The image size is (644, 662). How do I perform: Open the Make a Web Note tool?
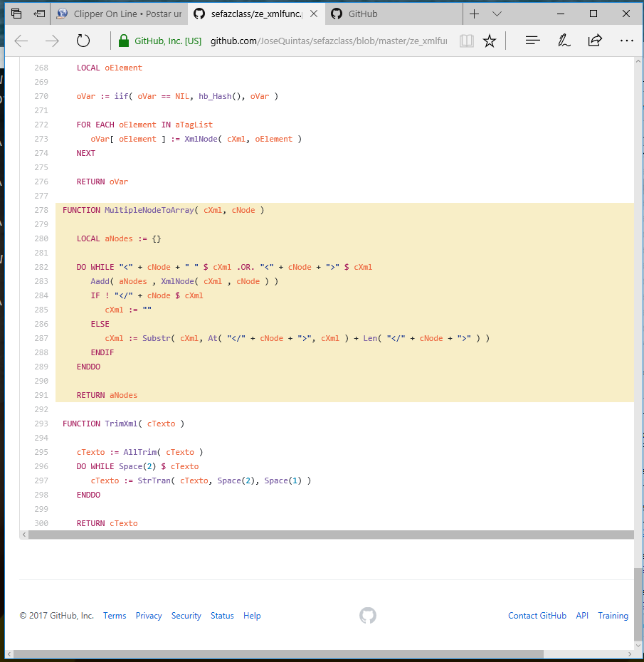click(564, 41)
